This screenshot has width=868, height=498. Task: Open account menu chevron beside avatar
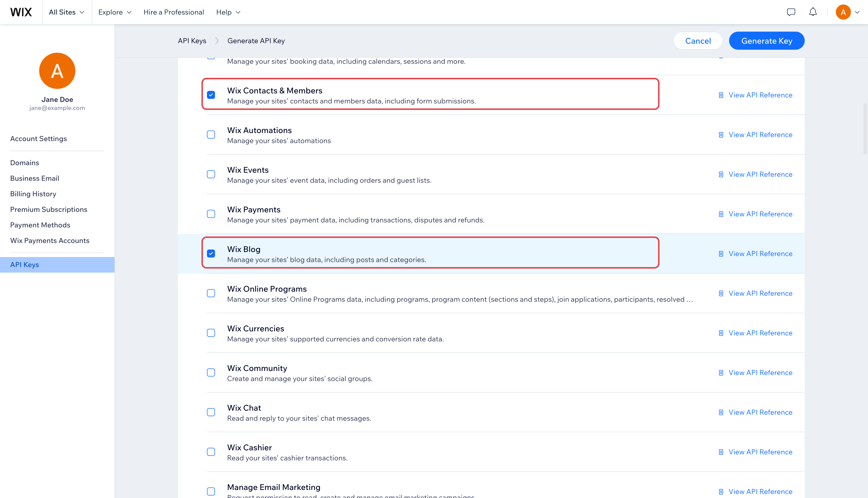point(857,12)
